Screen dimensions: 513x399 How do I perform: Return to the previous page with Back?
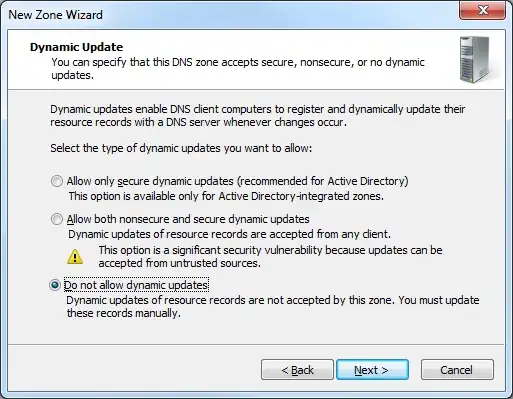(297, 370)
